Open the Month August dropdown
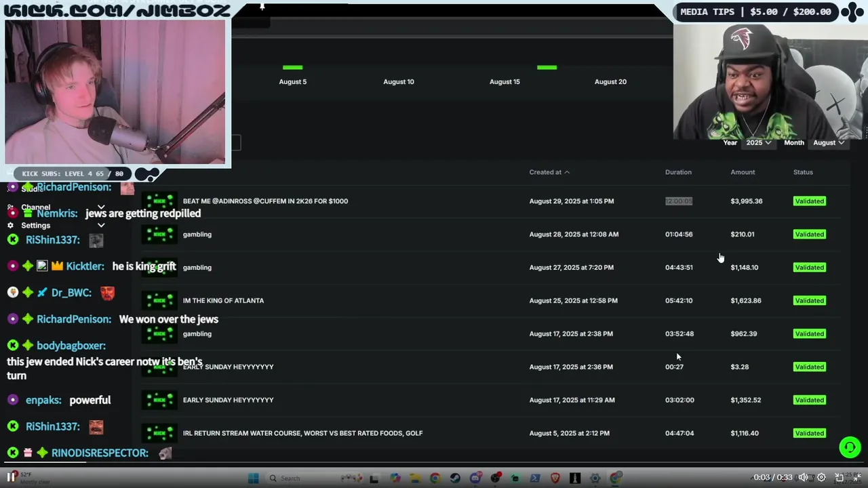This screenshot has height=488, width=868. point(829,143)
